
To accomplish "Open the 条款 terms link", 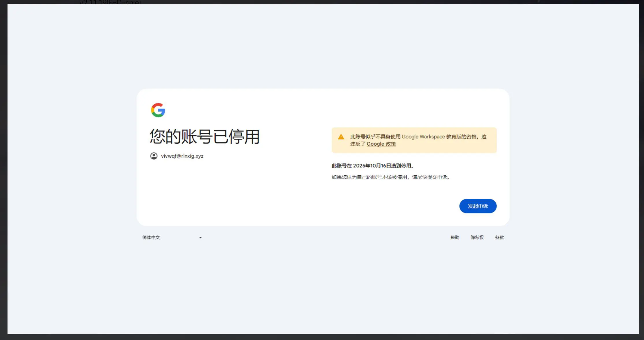I will [499, 238].
